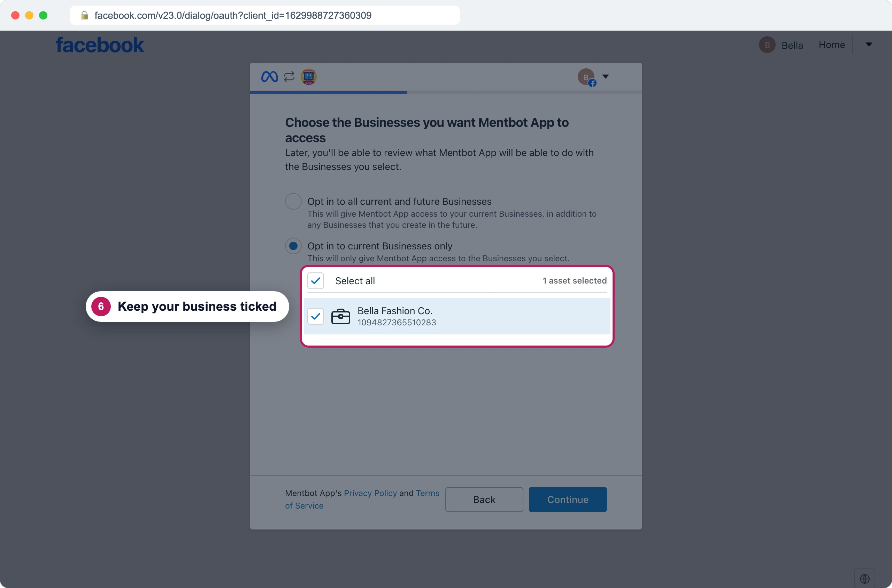Toggle the Select all checkbox

point(315,280)
